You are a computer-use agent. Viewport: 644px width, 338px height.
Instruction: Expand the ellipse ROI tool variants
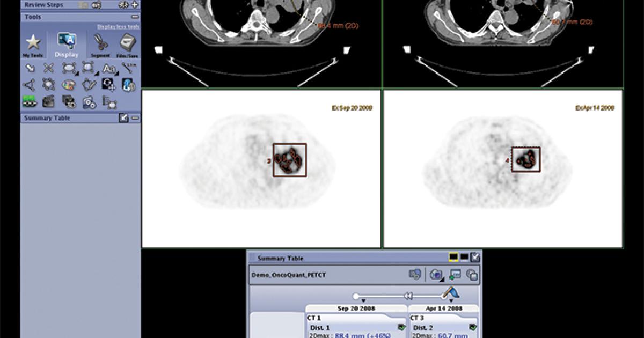click(78, 73)
